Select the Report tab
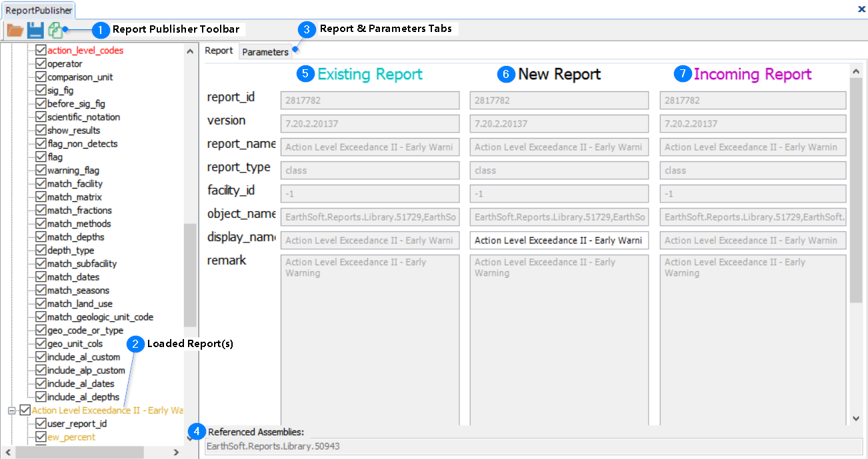The image size is (868, 459). [x=219, y=50]
